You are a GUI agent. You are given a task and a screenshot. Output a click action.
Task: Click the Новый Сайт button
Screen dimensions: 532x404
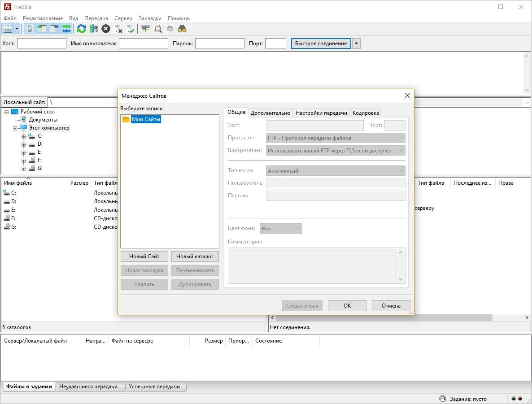144,256
